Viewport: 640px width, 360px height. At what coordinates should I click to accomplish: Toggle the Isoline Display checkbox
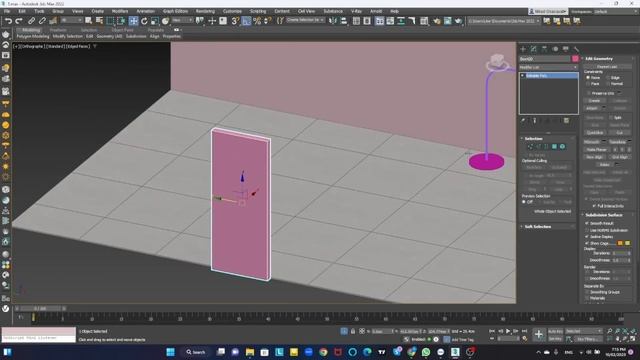(587, 237)
